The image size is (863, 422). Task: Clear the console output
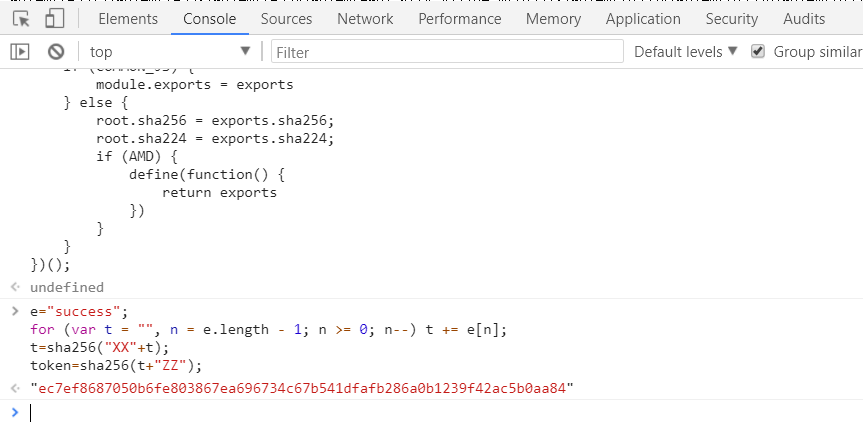point(56,52)
